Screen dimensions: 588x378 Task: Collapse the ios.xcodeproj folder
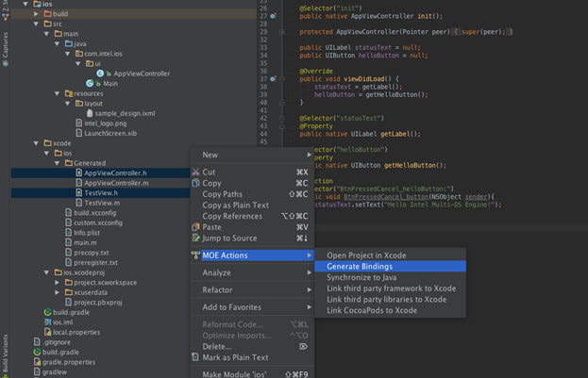point(46,272)
